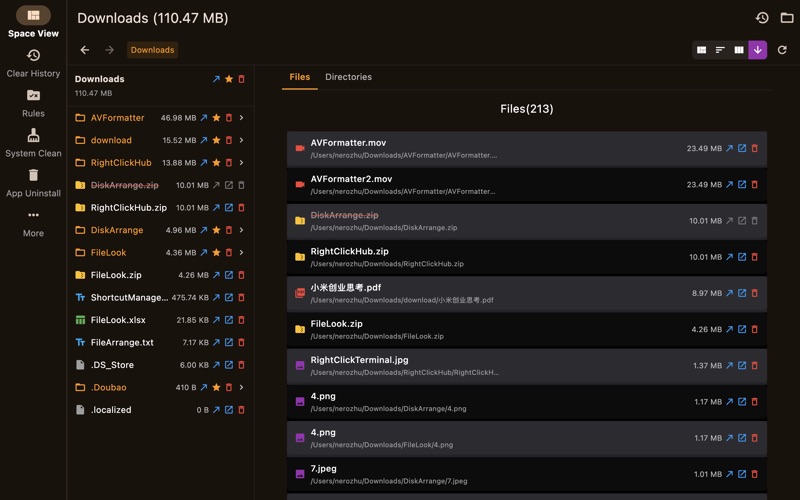Switch to column view mode
800x500 pixels.
[739, 50]
